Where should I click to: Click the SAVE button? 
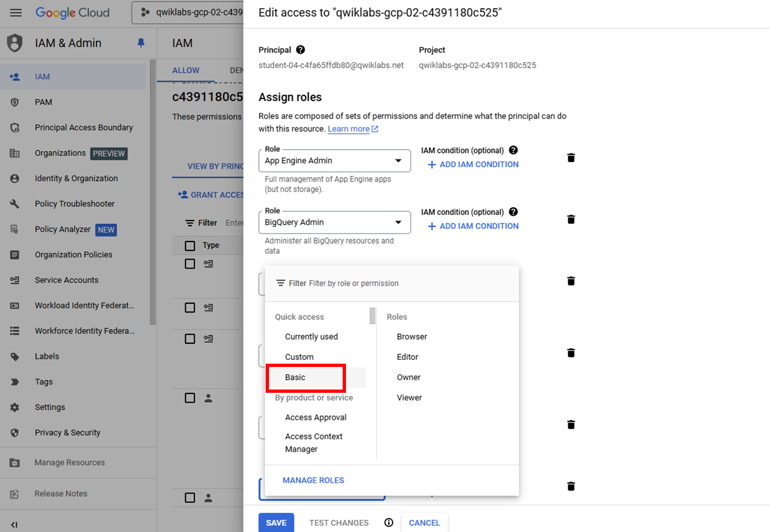[276, 523]
